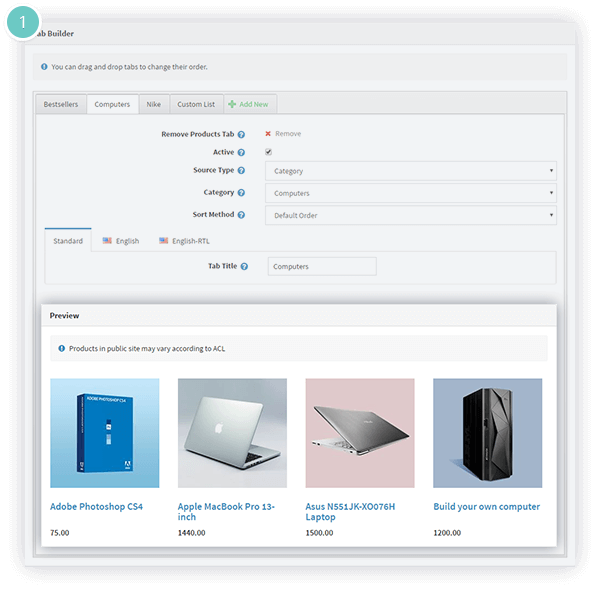This screenshot has height=589, width=600.
Task: Click help icon beside Tab Title
Action: [x=244, y=267]
